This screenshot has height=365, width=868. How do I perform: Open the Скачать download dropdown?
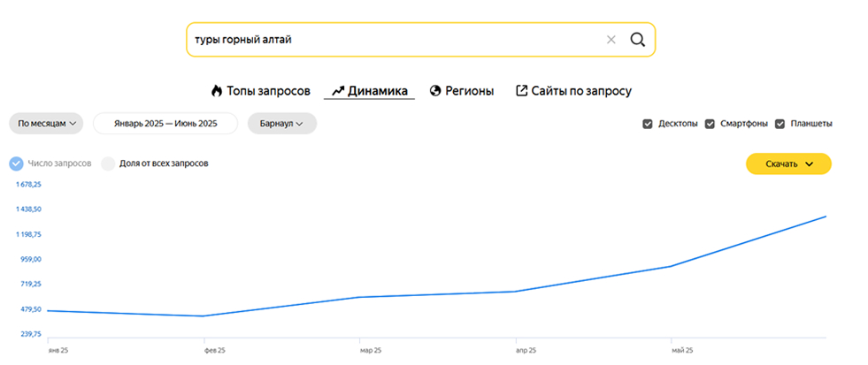tap(788, 163)
